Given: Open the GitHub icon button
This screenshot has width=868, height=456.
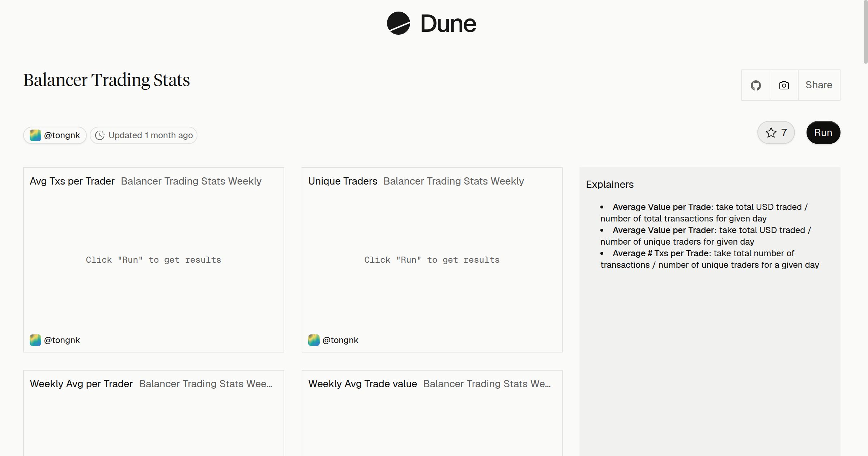Looking at the screenshot, I should point(756,85).
